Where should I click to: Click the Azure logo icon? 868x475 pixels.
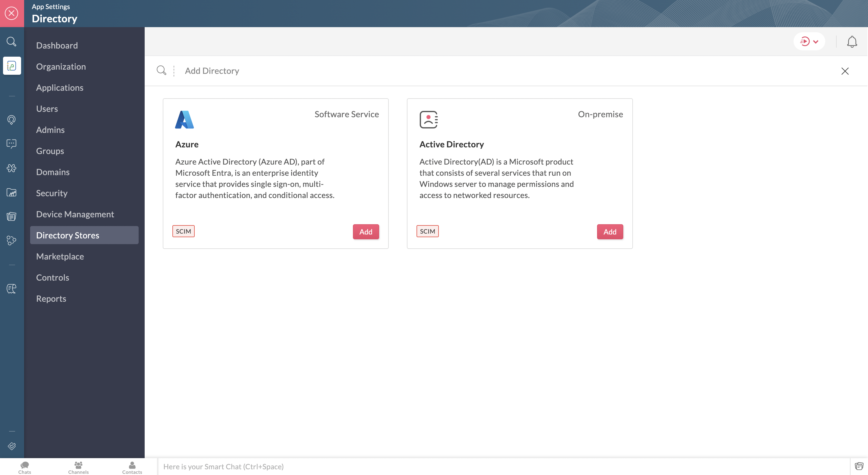pyautogui.click(x=184, y=120)
